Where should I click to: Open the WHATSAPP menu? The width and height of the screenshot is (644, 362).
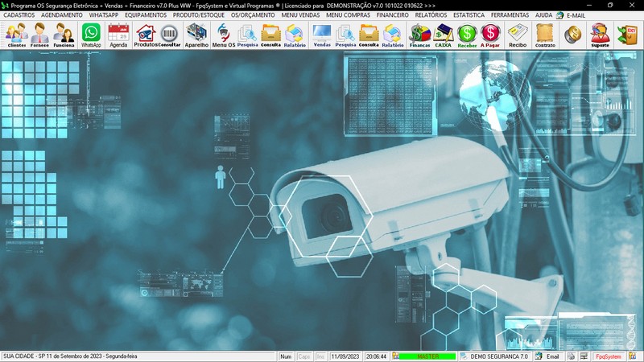104,15
